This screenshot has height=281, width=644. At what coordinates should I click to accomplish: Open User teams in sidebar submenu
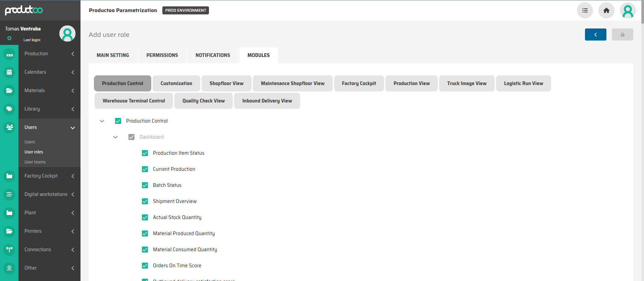pos(35,162)
